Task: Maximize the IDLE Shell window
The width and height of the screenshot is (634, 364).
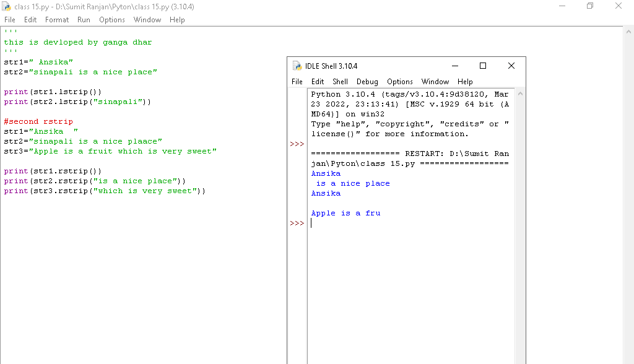Action: (x=483, y=66)
